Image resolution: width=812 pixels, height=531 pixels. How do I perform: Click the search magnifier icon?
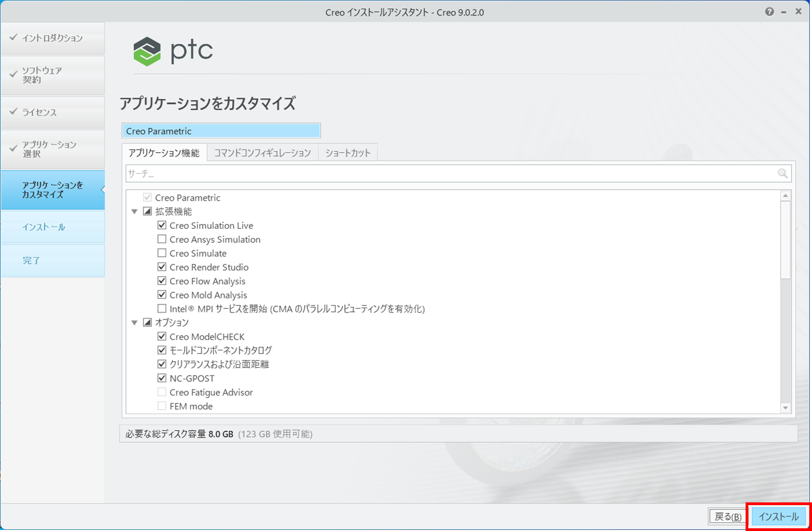782,173
